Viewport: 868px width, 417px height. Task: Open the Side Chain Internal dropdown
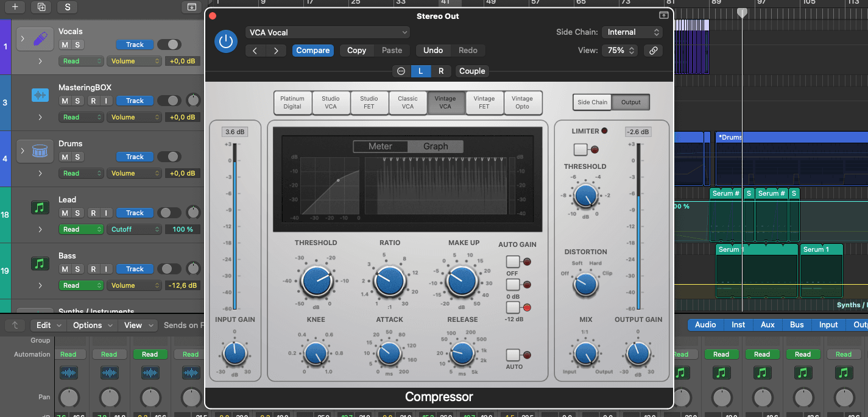tap(632, 32)
